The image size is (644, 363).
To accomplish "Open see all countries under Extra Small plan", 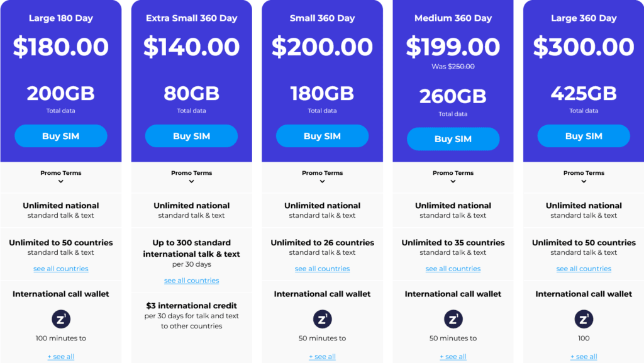I will tap(192, 281).
